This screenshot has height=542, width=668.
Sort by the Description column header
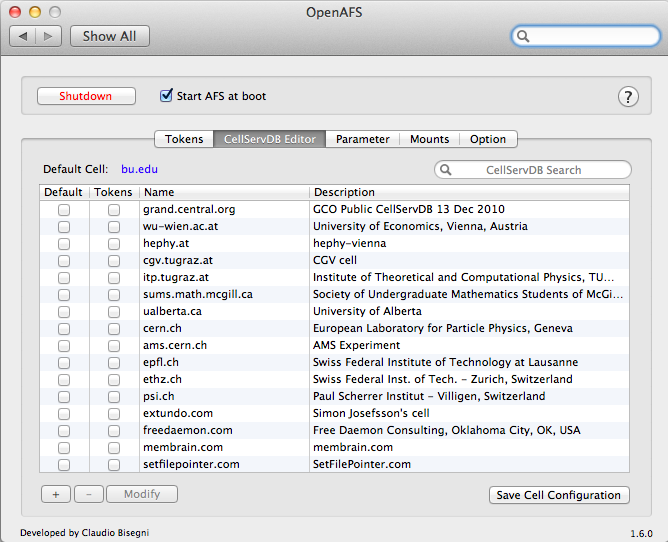469,192
